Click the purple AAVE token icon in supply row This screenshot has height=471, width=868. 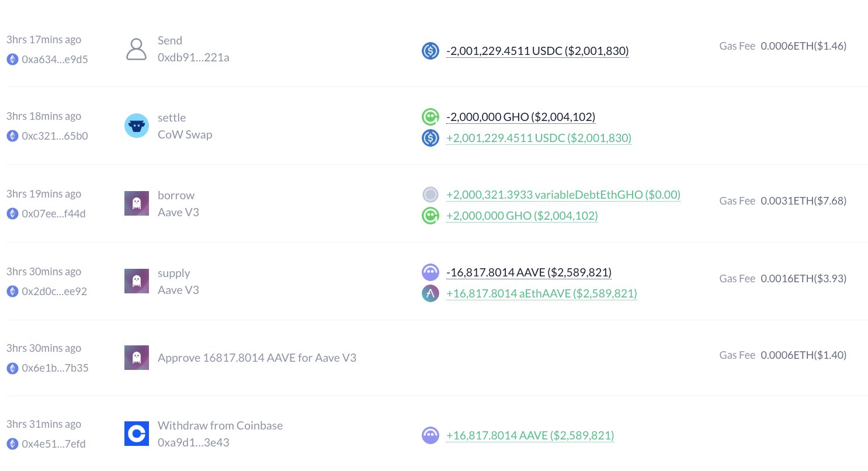[430, 272]
